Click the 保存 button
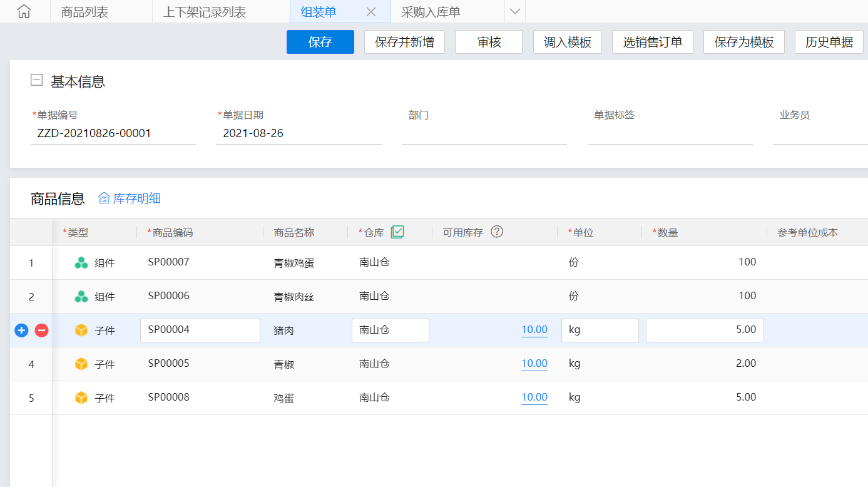The height and width of the screenshot is (487, 868). pos(320,42)
